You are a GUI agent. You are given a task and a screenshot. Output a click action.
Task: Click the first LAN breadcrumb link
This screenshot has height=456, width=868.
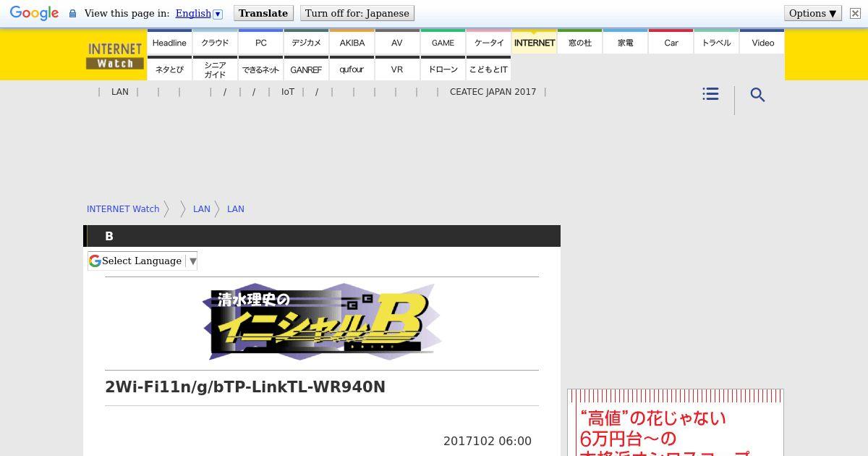point(202,208)
